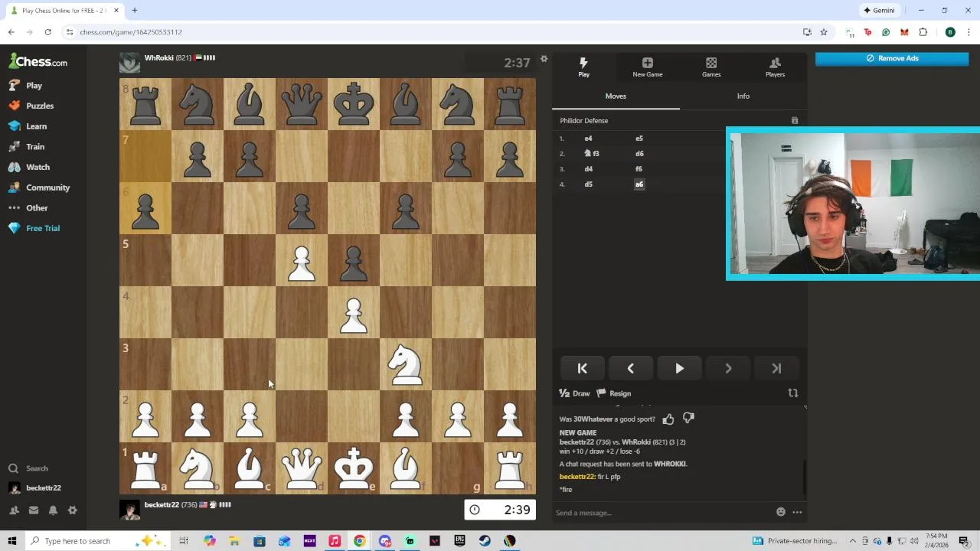Select the New Game tab
Viewport: 980px width, 551px height.
coord(648,67)
